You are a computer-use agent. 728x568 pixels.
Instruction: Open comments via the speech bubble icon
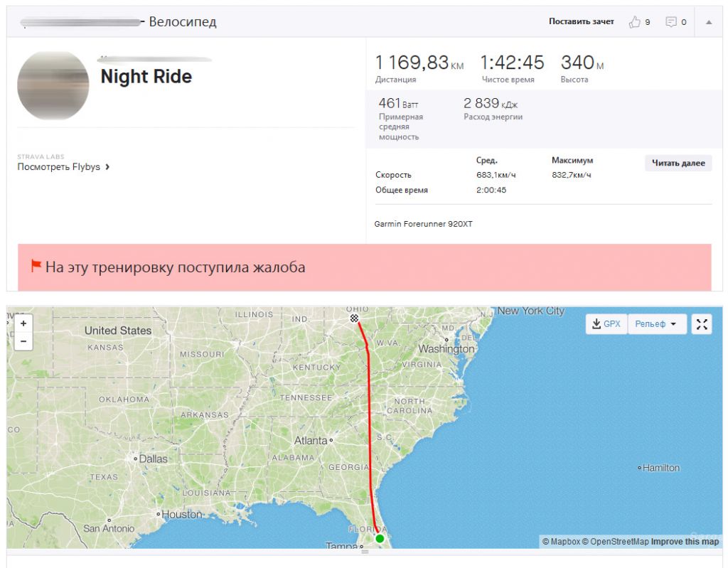671,22
